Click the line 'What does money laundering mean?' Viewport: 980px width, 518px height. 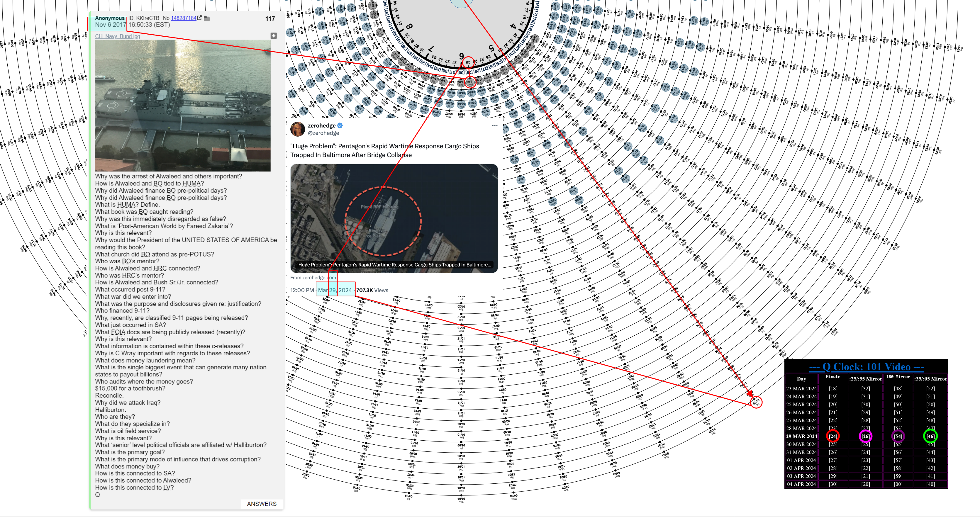(145, 361)
